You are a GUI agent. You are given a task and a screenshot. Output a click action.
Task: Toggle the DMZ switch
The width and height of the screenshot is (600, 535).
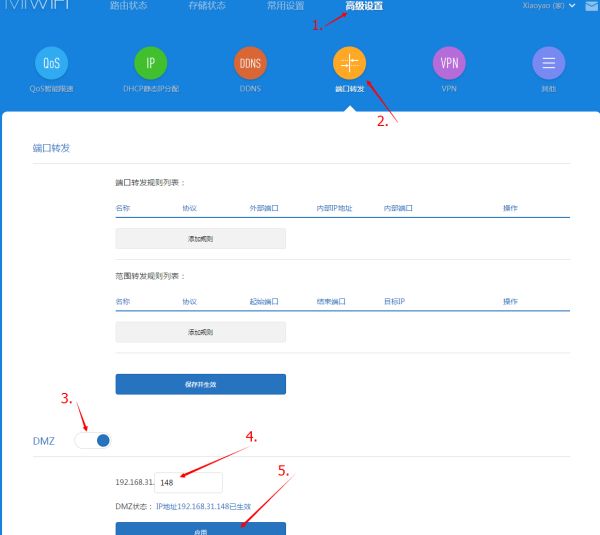click(x=93, y=440)
